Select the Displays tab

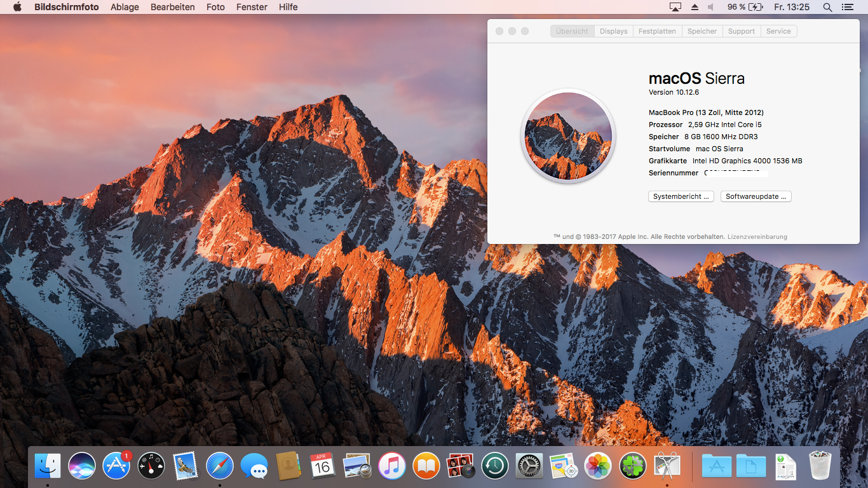point(613,31)
